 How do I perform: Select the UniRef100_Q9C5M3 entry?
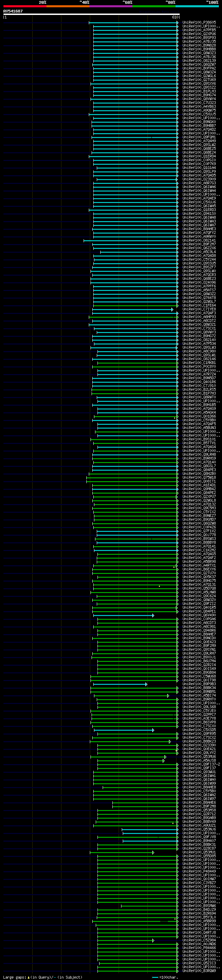[199, 508]
